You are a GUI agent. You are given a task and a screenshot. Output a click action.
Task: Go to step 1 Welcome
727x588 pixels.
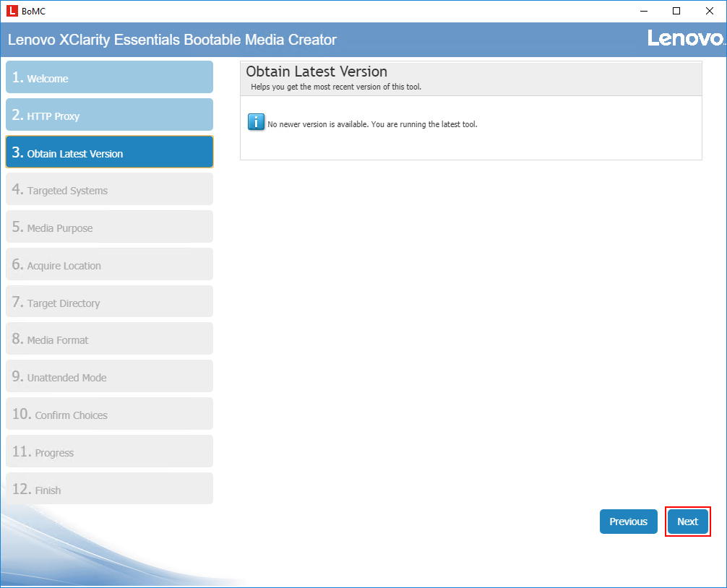[x=109, y=77]
